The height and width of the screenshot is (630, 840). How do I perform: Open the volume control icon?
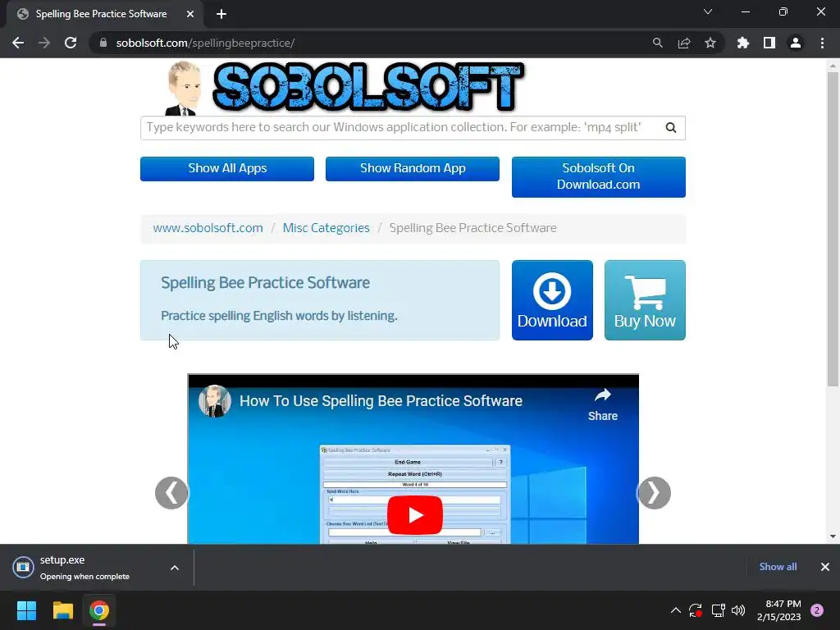coord(738,610)
